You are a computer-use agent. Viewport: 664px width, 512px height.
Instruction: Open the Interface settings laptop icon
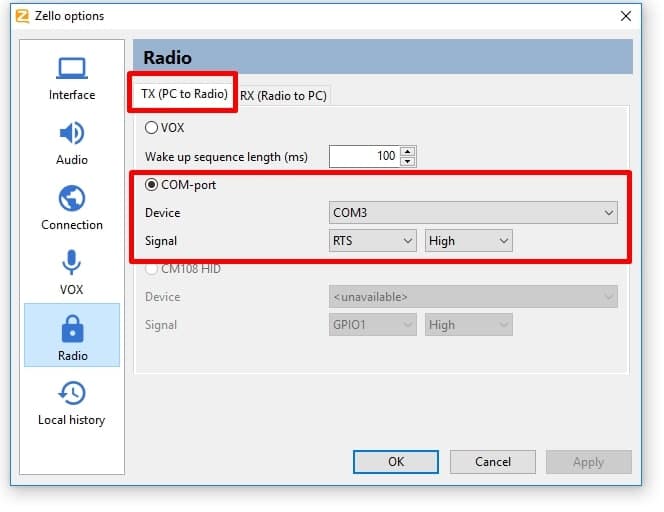click(x=71, y=69)
